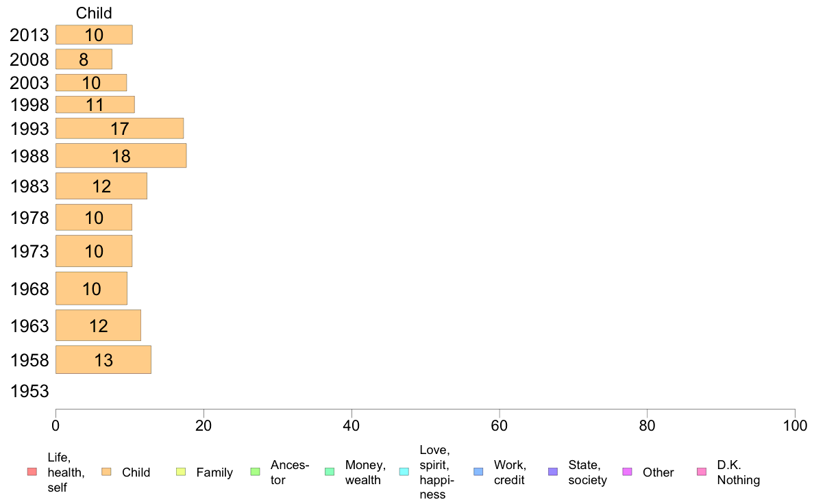Select the 2008 bar showing 8
Viewport: 814px width, 504px height.
click(x=84, y=59)
